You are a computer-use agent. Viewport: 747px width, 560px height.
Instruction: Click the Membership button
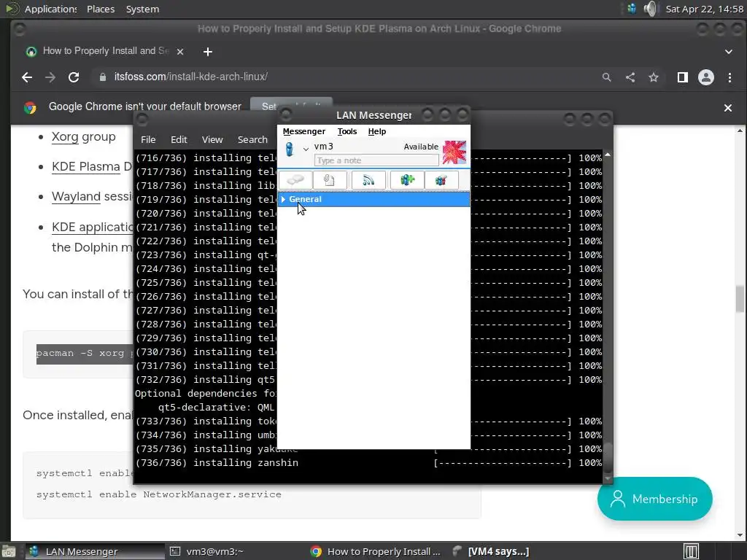(654, 499)
